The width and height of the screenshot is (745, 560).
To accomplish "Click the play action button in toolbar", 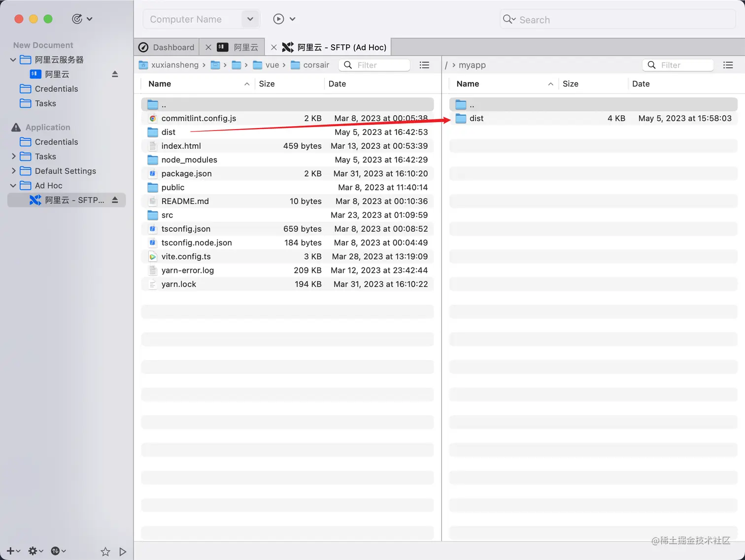I will click(278, 19).
